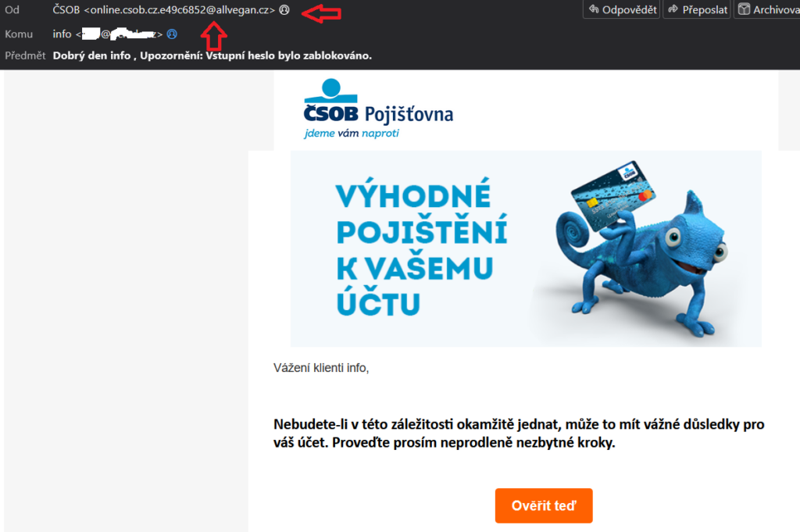Click the ČSOB Pojišťovna logo

point(378,109)
